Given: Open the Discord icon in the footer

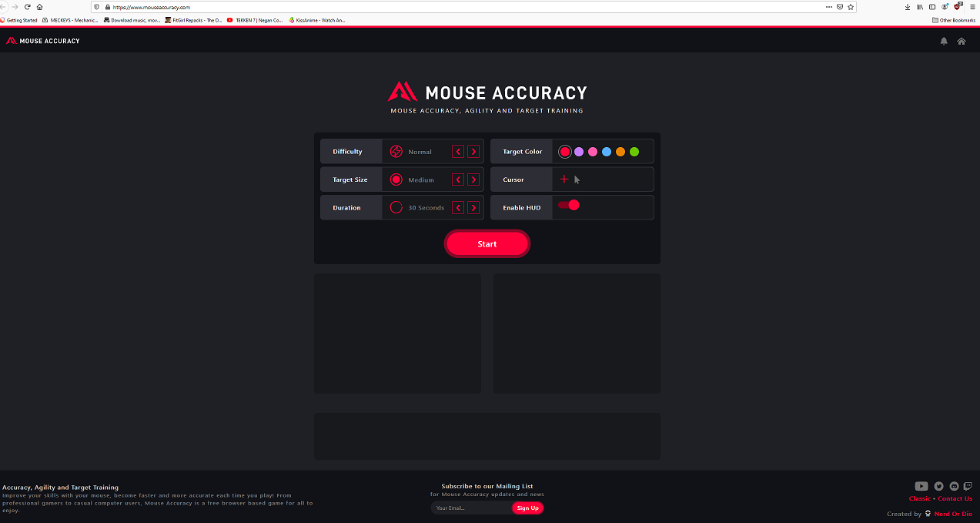Looking at the screenshot, I should pyautogui.click(x=955, y=486).
